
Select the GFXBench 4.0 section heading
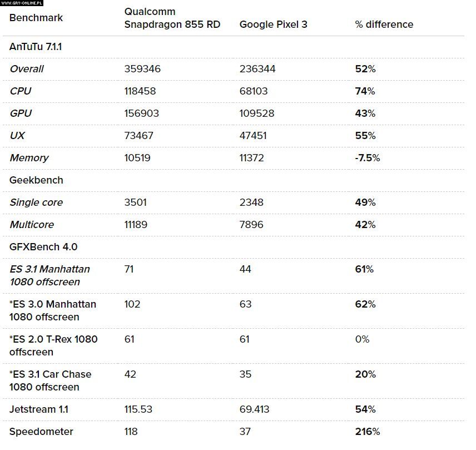[43, 247]
